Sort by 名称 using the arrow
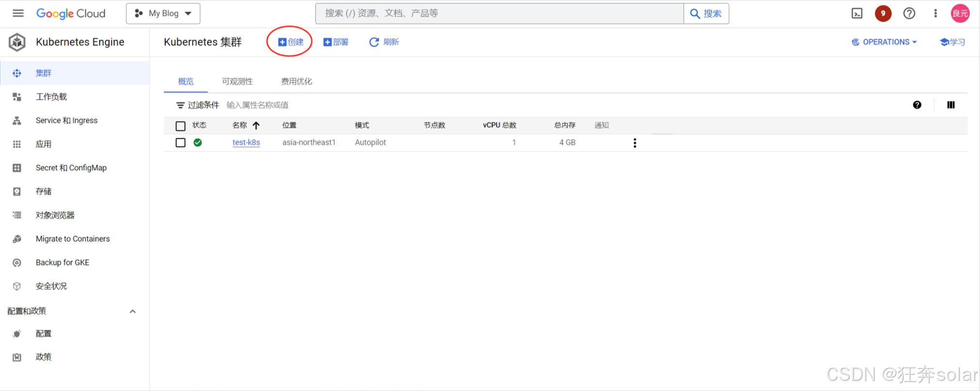Image resolution: width=980 pixels, height=391 pixels. pos(256,126)
